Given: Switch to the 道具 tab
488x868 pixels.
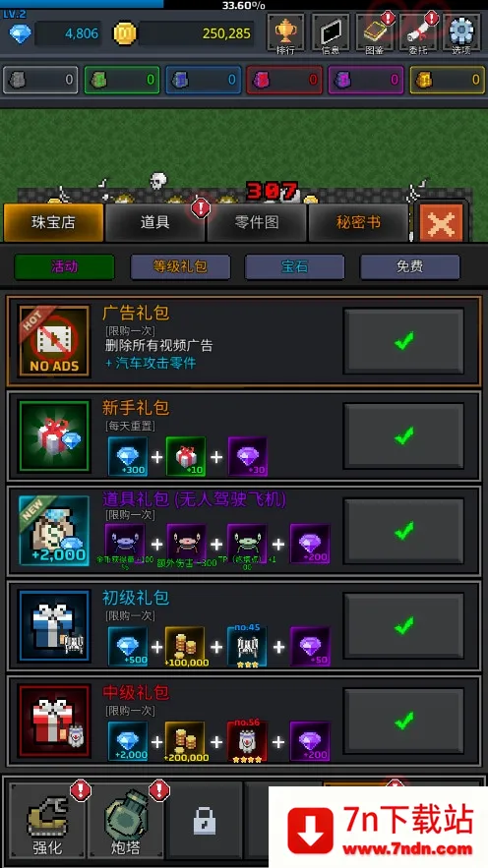Looking at the screenshot, I should coord(154,222).
